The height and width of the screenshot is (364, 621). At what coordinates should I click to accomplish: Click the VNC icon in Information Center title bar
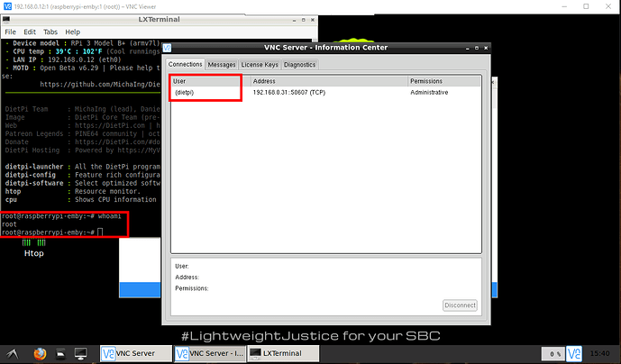[167, 48]
